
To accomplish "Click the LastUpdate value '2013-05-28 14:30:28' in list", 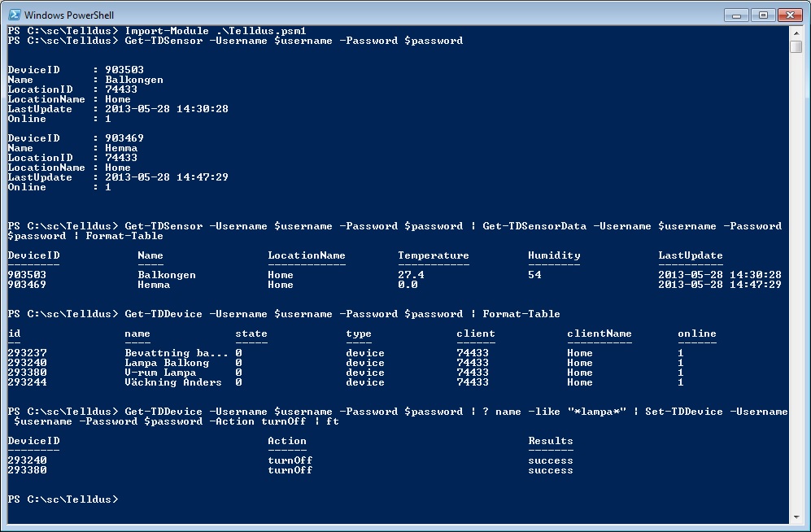I will (167, 109).
